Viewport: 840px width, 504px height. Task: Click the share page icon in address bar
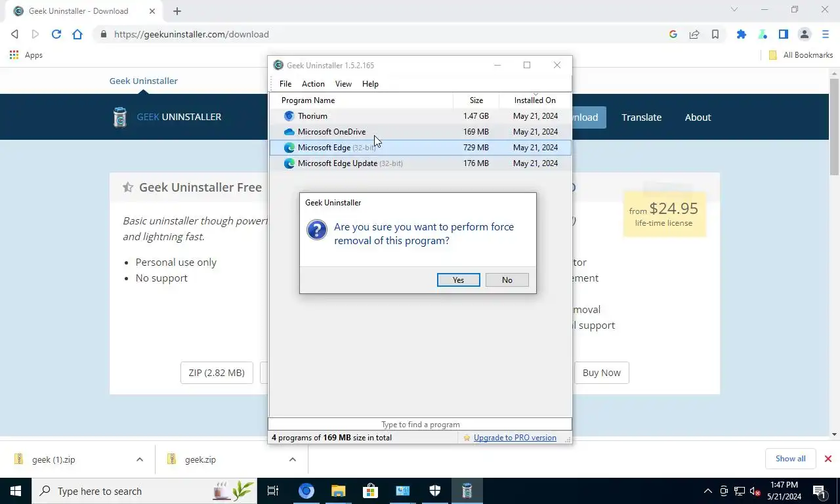[x=694, y=34]
